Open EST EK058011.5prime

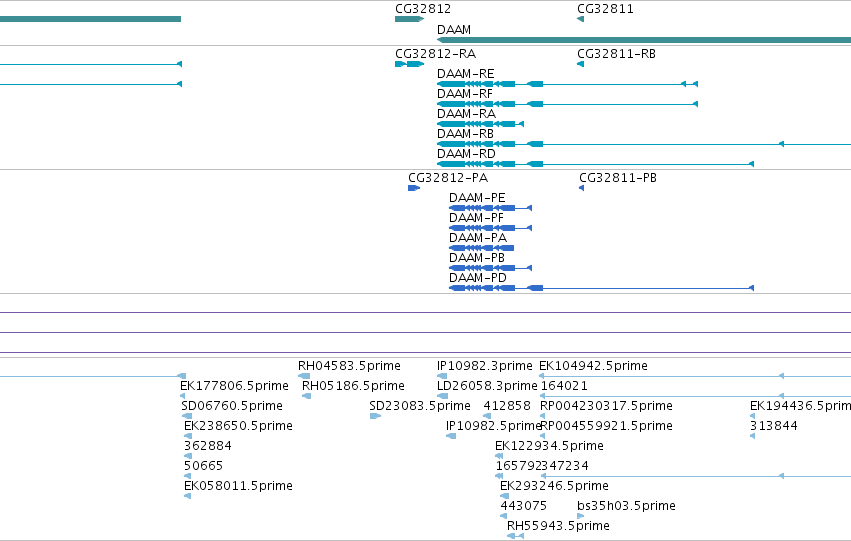point(238,486)
